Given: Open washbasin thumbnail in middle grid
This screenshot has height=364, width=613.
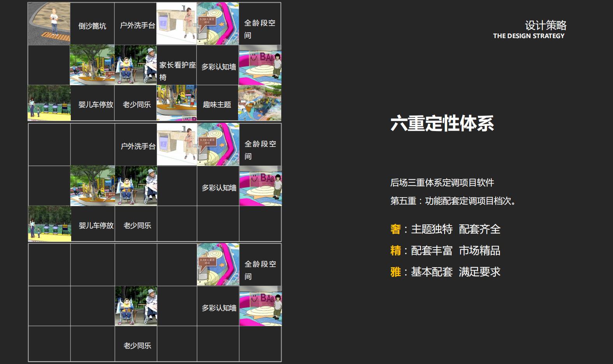Looking at the screenshot, I should 177,145.
